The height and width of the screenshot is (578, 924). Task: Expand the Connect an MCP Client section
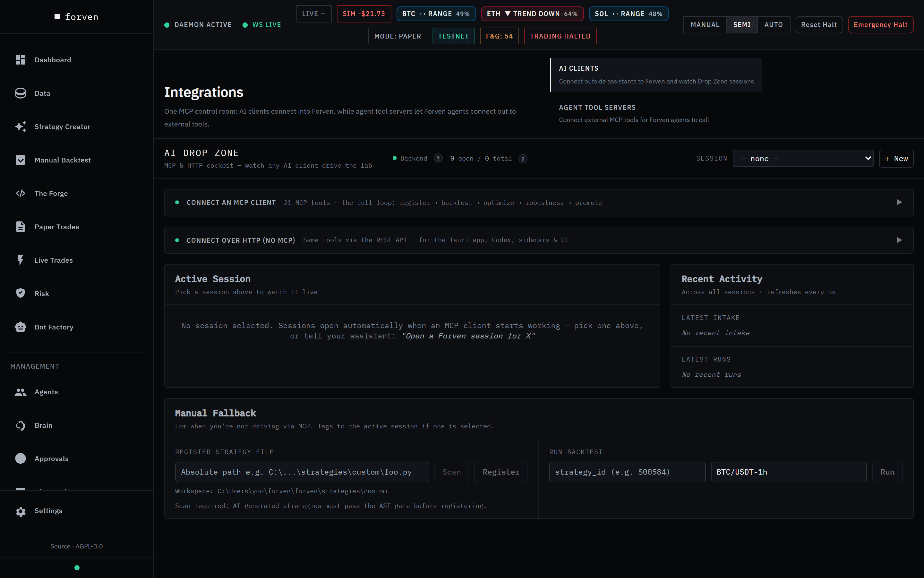[539, 203]
